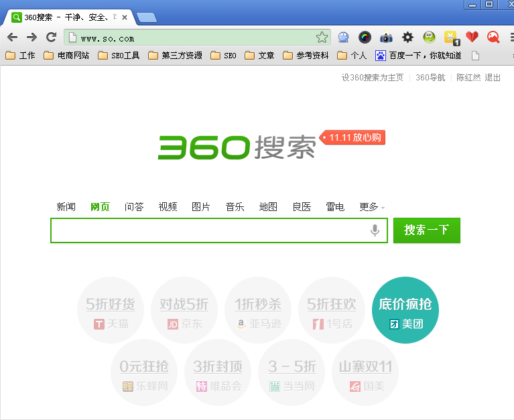Open the 乐蜂网 0元狂抢 promo circle
The height and width of the screenshot is (420, 514).
[144, 372]
